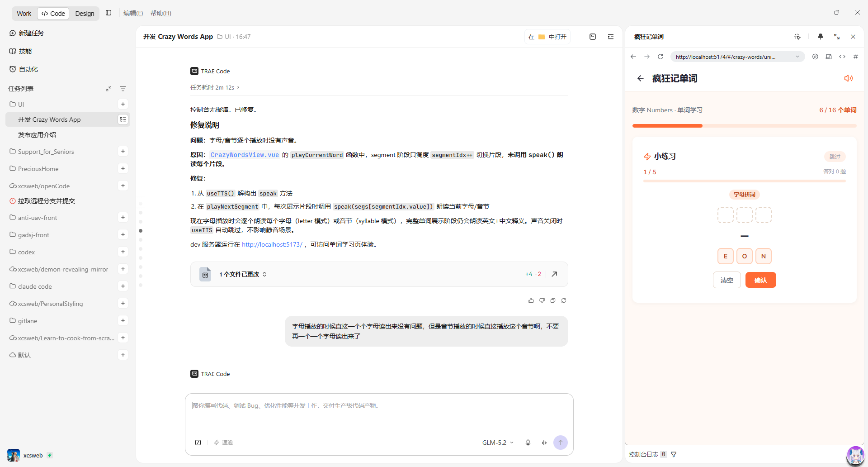Add task in Support_for_Seniors folder
Viewport: 868px width, 467px height.
[123, 151]
